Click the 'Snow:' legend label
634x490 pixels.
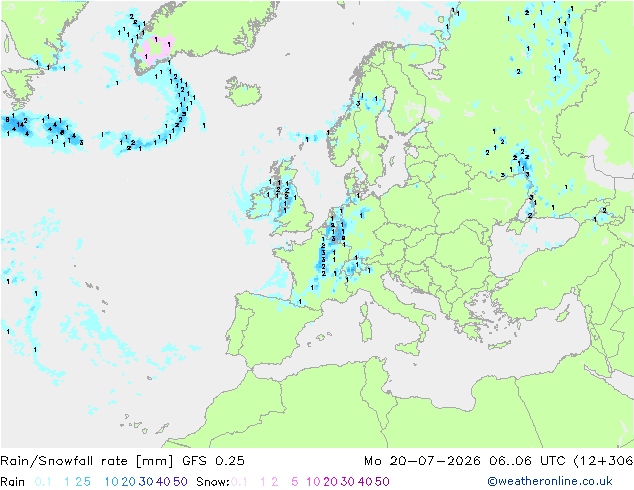213,482
